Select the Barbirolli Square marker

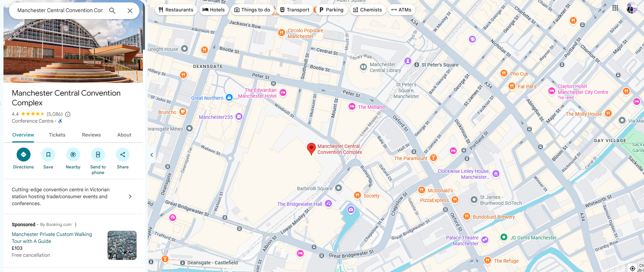pyautogui.click(x=338, y=188)
